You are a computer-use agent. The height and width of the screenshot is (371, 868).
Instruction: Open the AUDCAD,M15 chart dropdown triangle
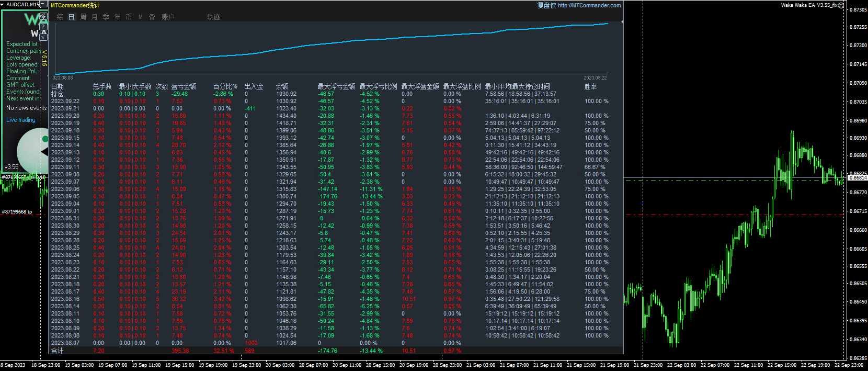[x=3, y=4]
